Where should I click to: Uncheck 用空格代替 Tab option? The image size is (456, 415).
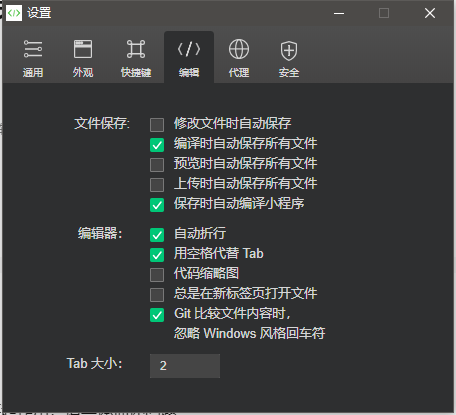click(157, 255)
